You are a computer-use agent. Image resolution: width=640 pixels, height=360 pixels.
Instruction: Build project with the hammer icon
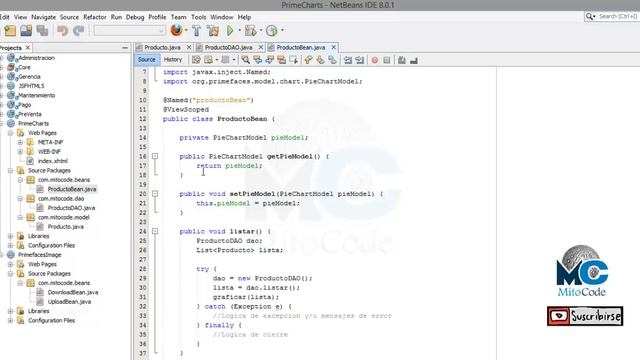point(196,31)
